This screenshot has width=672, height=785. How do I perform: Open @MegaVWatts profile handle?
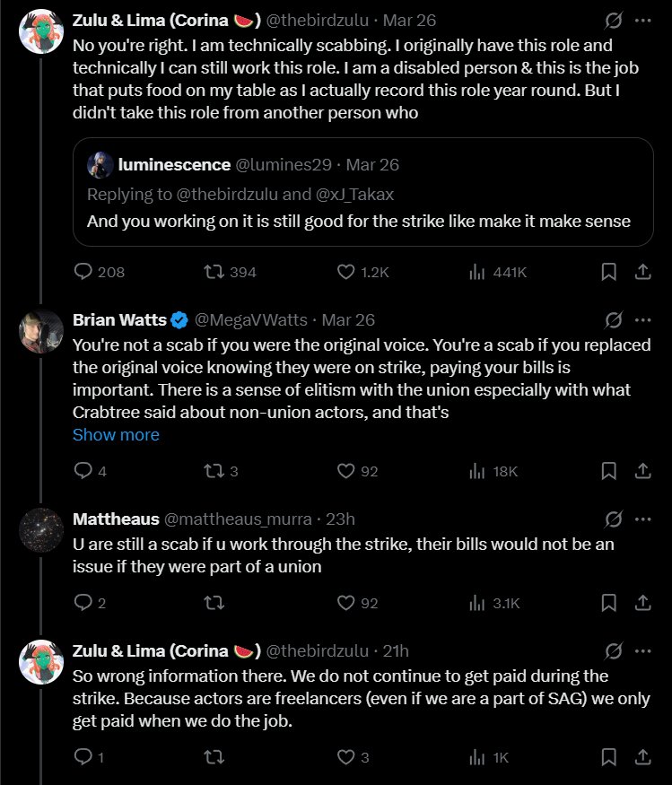point(251,320)
